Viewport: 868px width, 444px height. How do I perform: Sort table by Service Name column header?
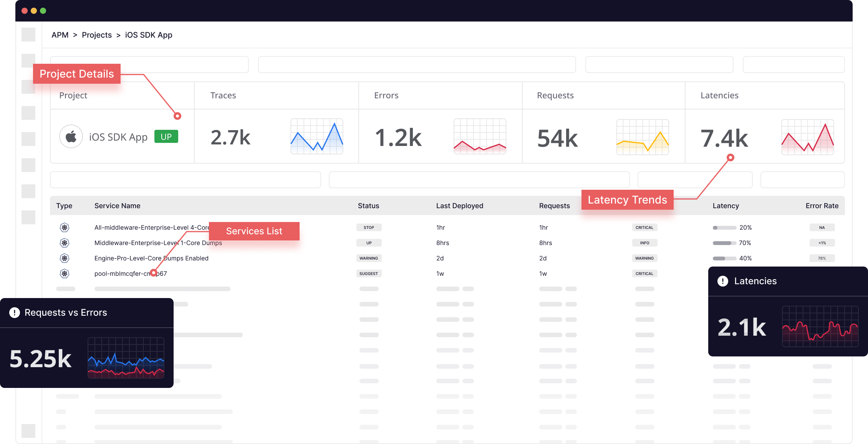coord(117,206)
